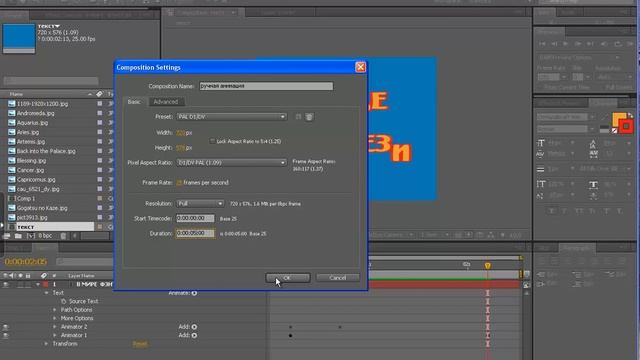This screenshot has width=640, height=360.
Task: Toggle visibility eye of layer 1
Action: pos(6,284)
